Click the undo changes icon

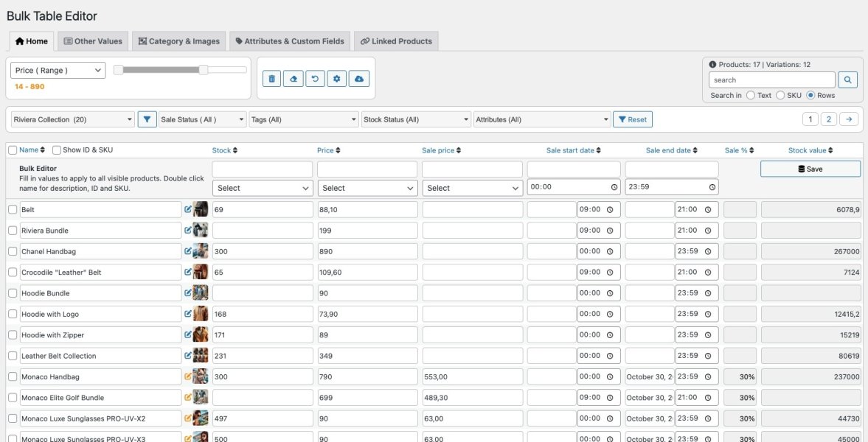click(315, 77)
